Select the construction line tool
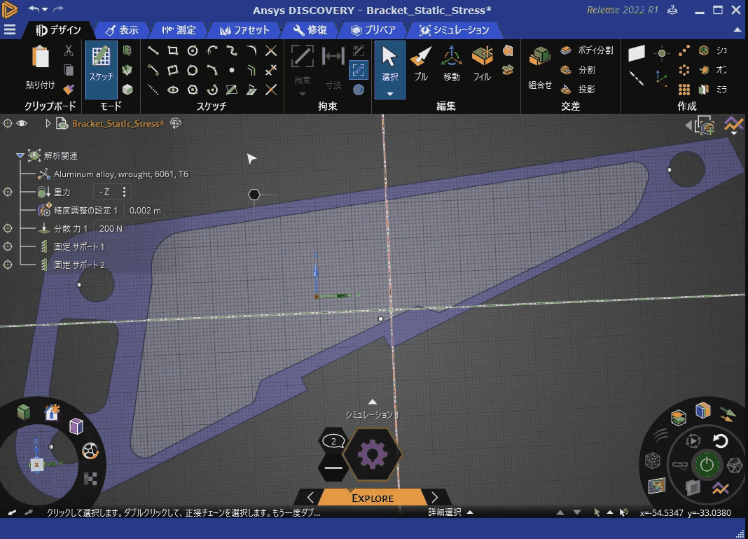This screenshot has width=748, height=539. pos(153,89)
